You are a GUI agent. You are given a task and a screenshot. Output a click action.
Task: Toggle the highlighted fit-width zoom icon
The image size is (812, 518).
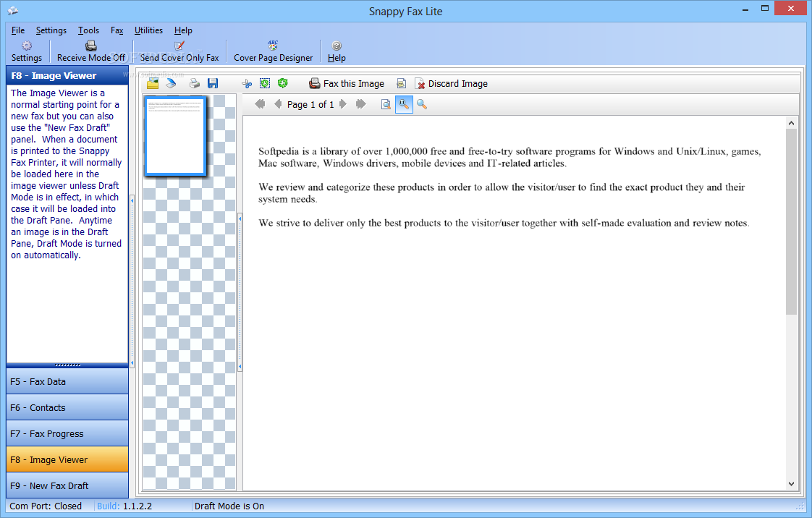pos(404,104)
